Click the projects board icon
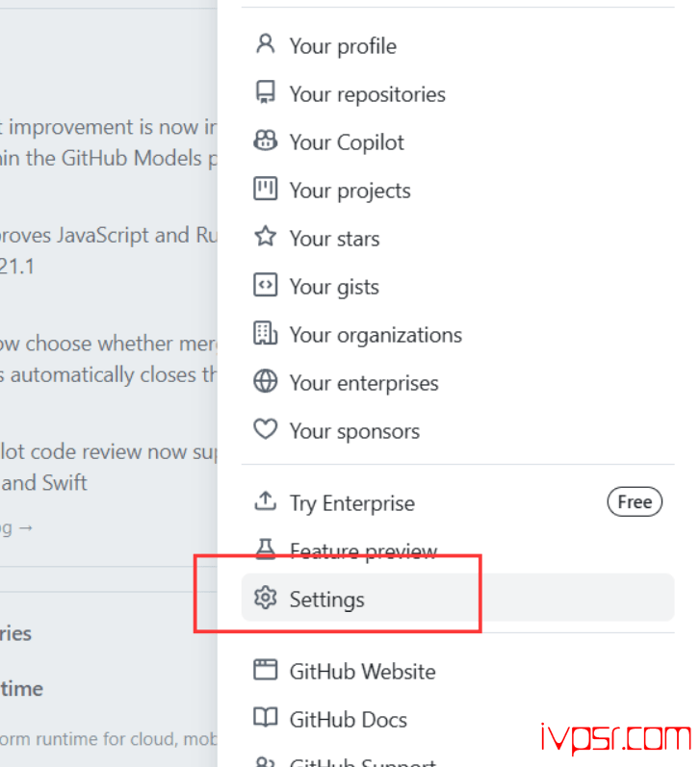Screen dimensions: 700x767 [265, 190]
